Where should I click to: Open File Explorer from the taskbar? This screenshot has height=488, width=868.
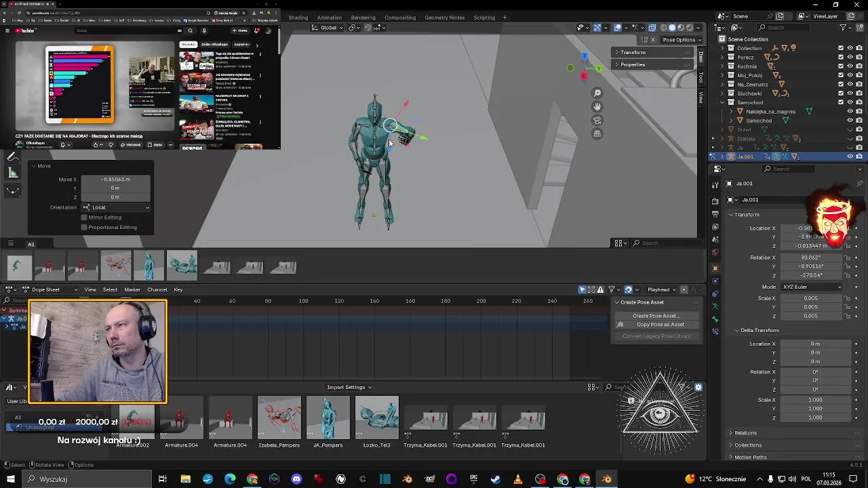click(185, 479)
